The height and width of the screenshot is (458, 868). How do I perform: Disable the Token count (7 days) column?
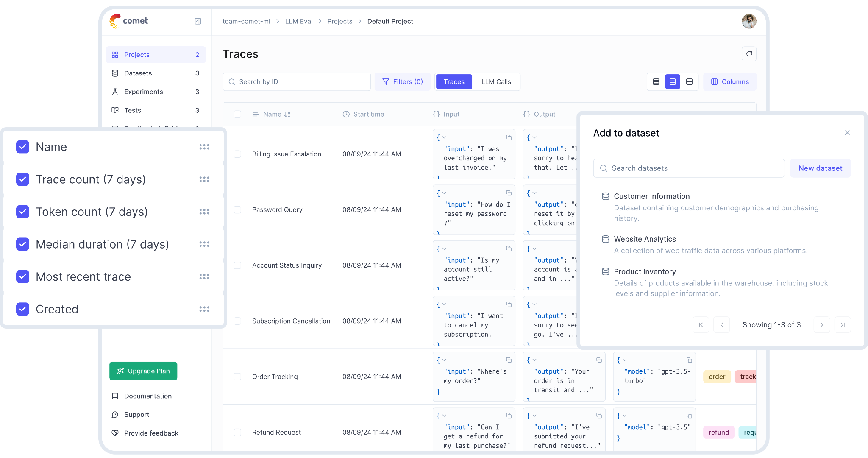[x=23, y=212]
